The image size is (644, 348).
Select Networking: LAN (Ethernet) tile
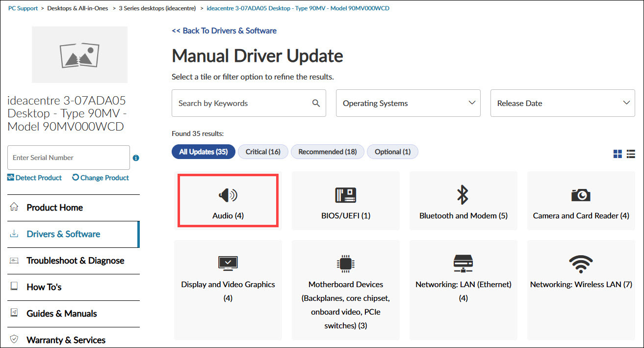coord(463,277)
